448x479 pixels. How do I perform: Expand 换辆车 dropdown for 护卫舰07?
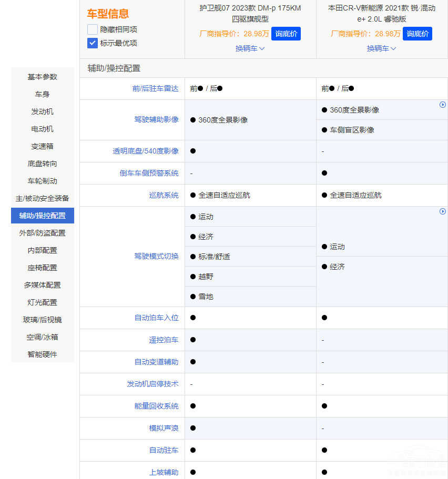pyautogui.click(x=250, y=48)
